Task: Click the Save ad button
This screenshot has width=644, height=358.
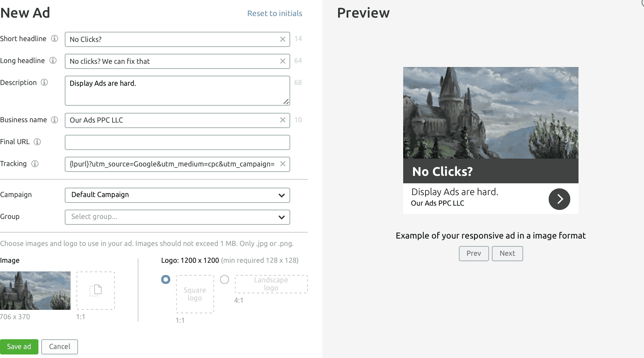Action: click(19, 347)
